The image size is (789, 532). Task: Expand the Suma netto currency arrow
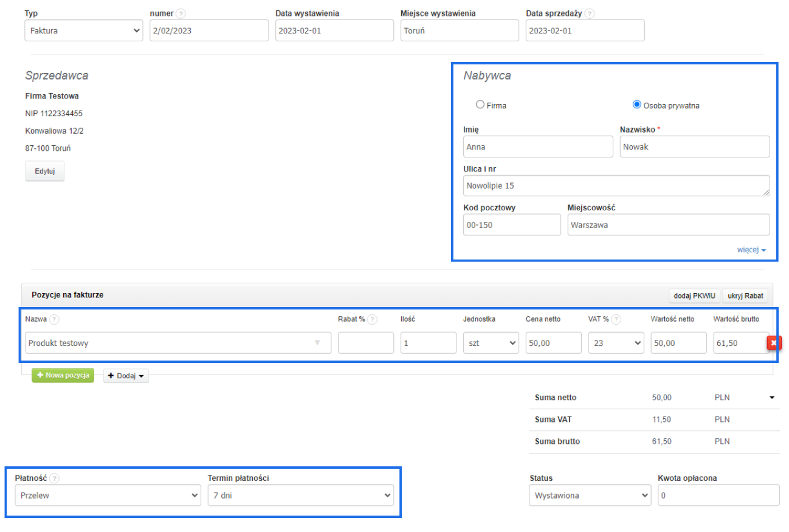pos(772,398)
